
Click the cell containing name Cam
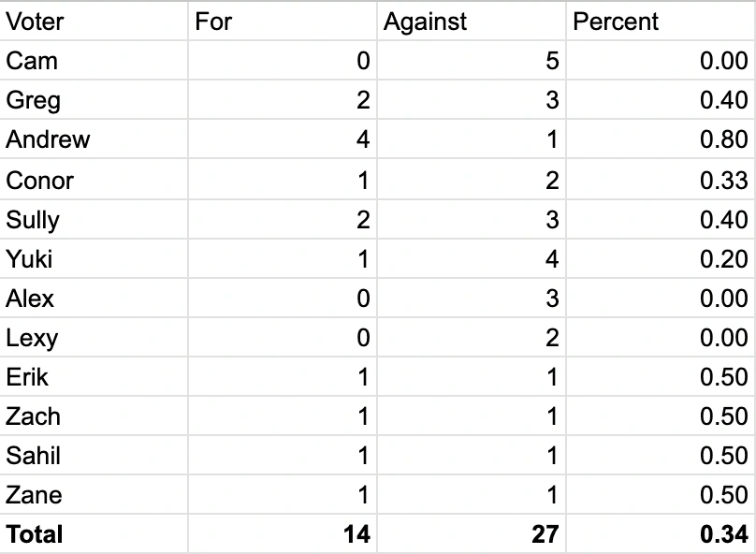[94, 61]
